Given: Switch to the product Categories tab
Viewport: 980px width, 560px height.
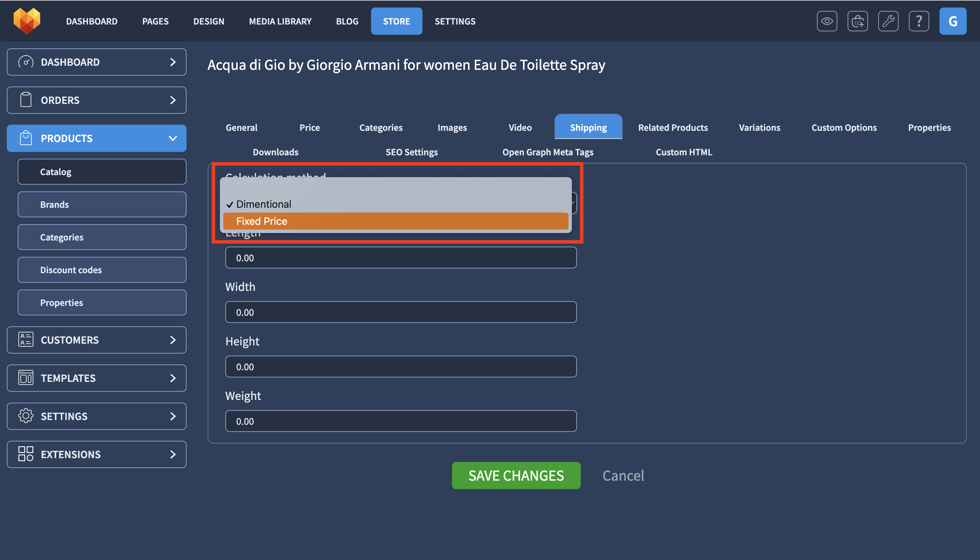Looking at the screenshot, I should coord(381,127).
